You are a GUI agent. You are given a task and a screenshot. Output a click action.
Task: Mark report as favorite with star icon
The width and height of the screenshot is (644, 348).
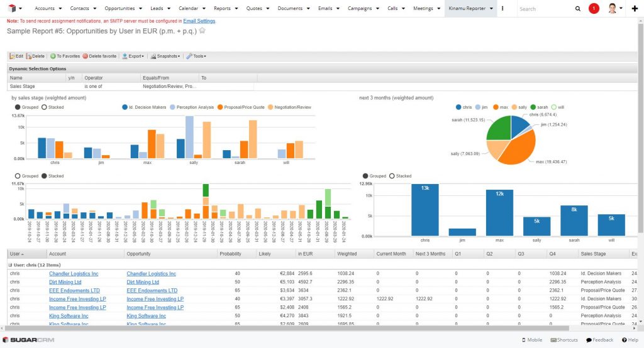coord(202,31)
